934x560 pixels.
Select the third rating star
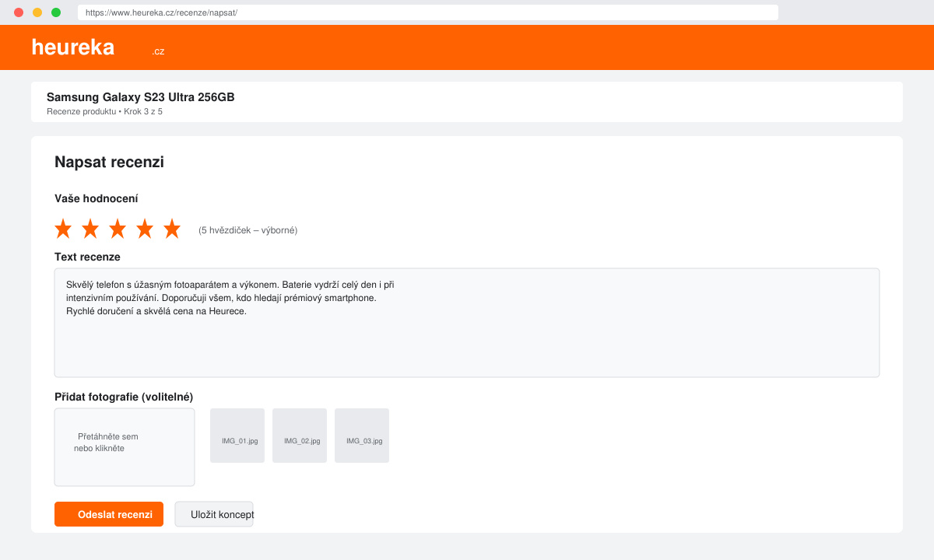point(118,229)
